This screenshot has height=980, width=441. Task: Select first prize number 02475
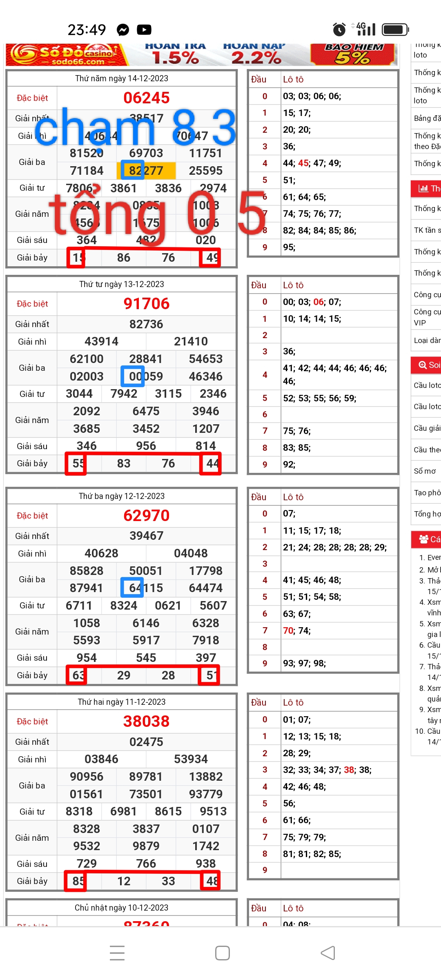tap(146, 742)
